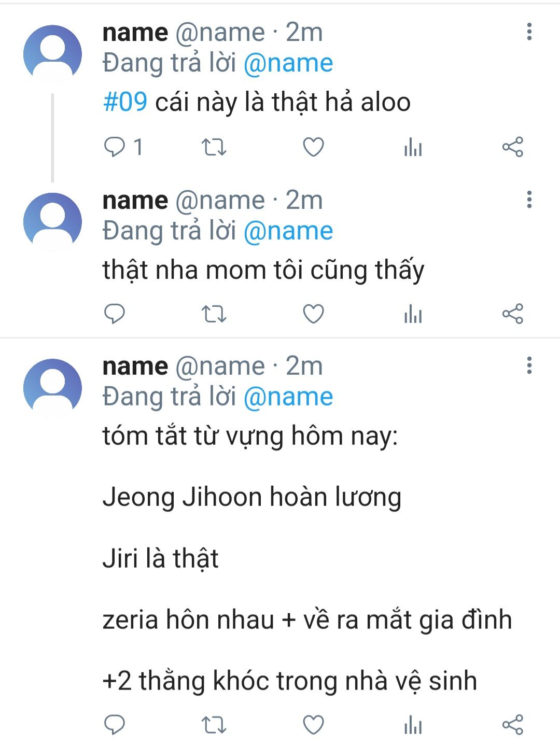Click the #09 hashtag link

tap(125, 102)
